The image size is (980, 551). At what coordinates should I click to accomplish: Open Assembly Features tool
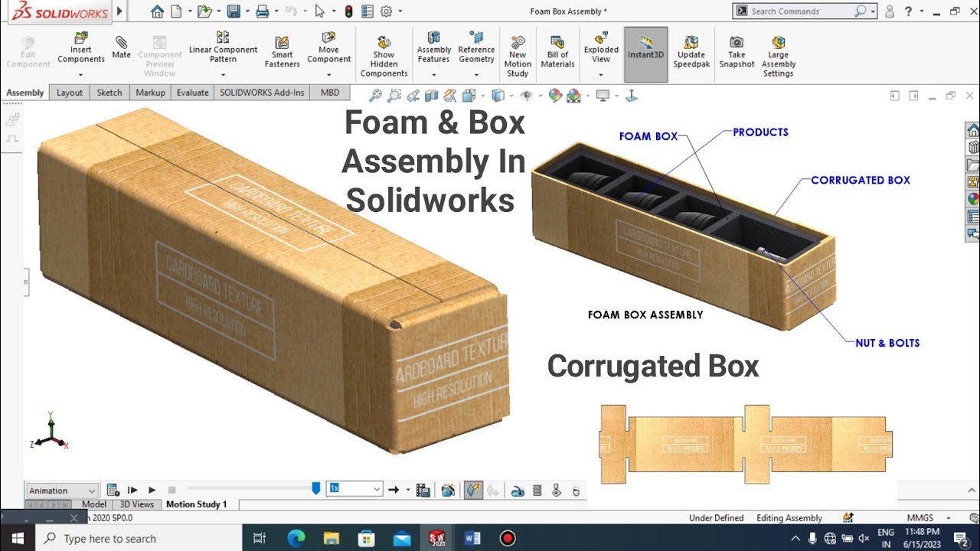(433, 47)
